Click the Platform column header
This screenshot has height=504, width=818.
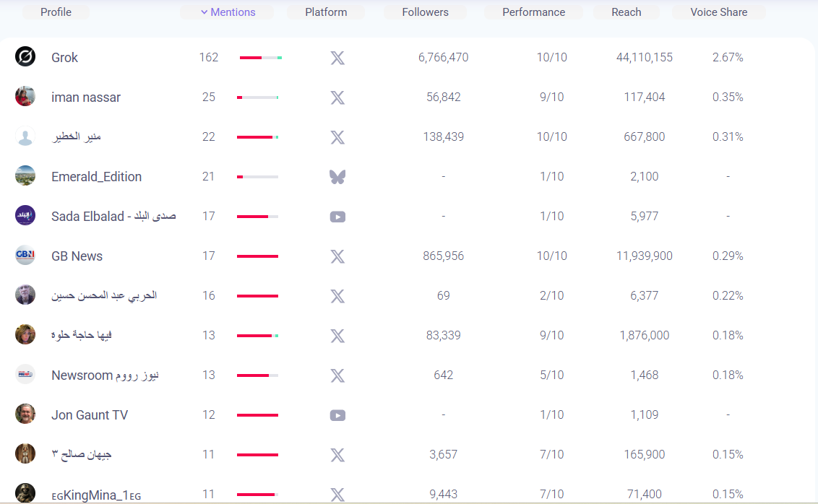pyautogui.click(x=326, y=12)
